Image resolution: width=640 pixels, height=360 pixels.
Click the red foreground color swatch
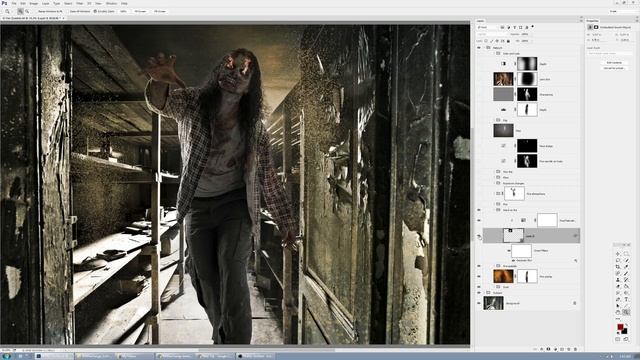(x=620, y=327)
